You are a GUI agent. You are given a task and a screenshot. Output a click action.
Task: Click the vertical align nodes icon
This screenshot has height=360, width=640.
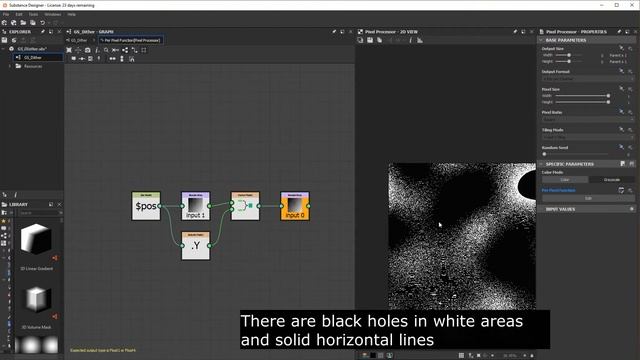point(122,59)
